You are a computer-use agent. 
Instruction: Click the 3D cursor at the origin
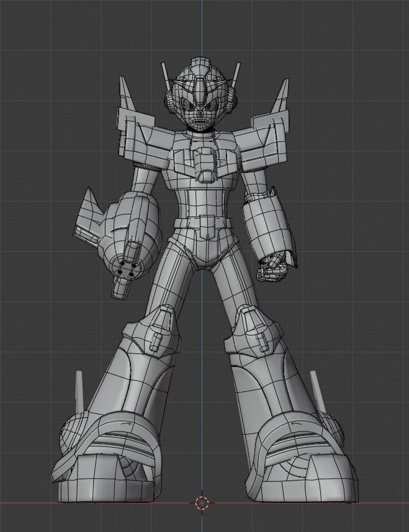(202, 503)
